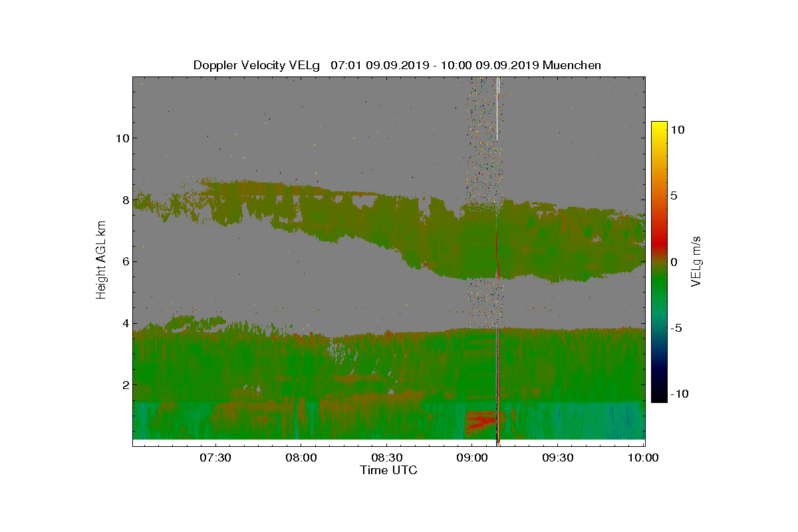Screen dimensions: 798x532
Task: Click the 08:30 time tick label
Action: click(x=386, y=458)
